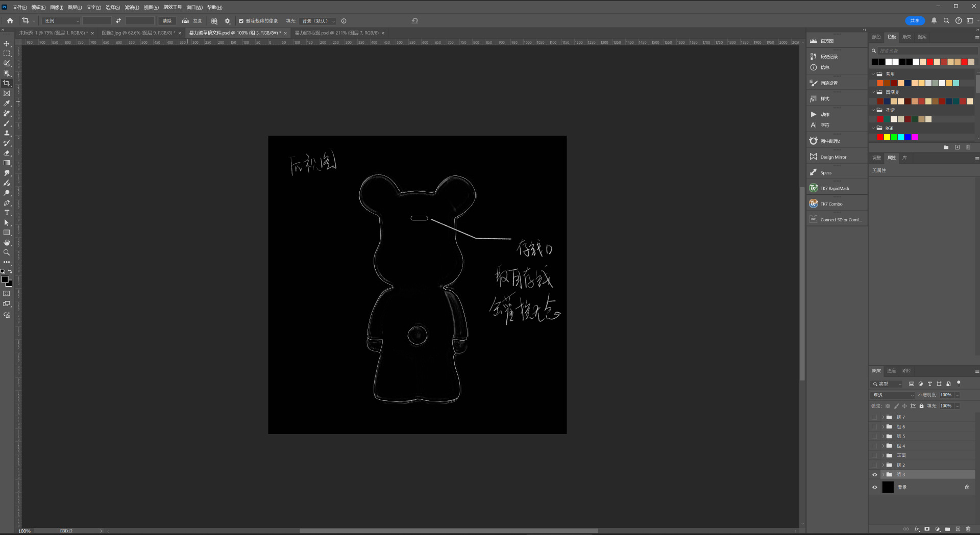Hide the 背景 layer

coord(874,487)
